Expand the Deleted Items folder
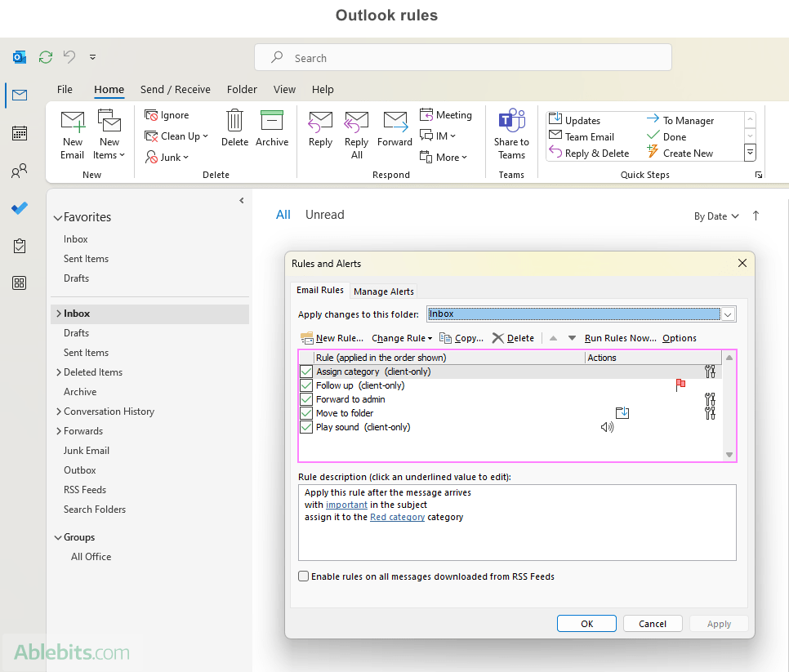 57,372
